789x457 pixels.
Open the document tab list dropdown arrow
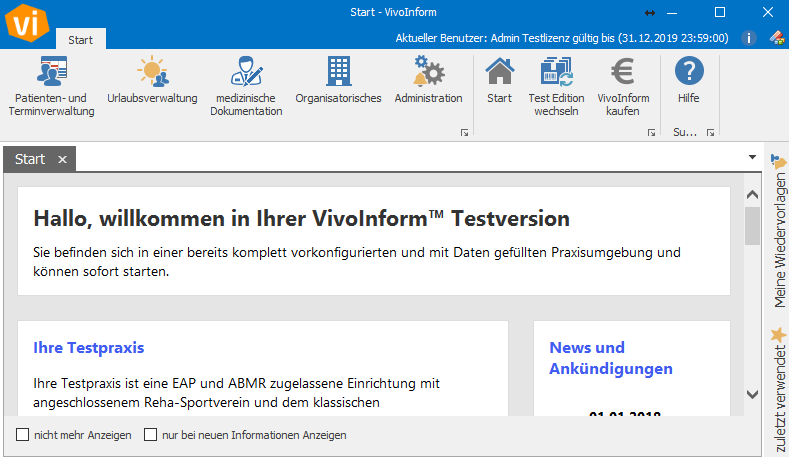click(x=752, y=157)
